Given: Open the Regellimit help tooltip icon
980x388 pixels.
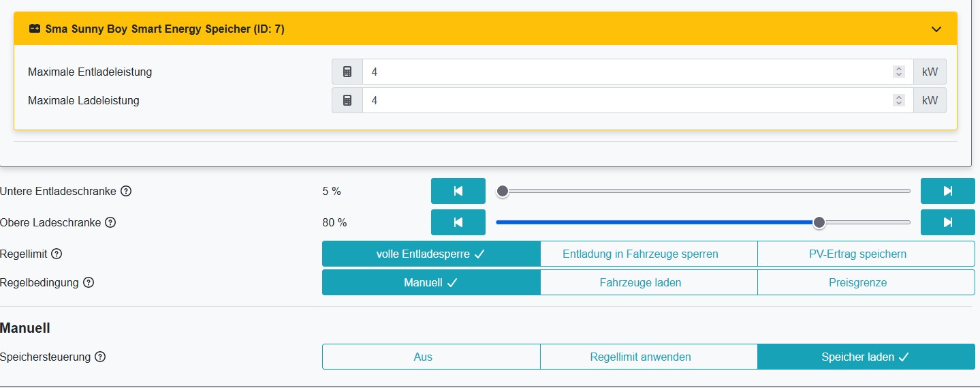Looking at the screenshot, I should click(57, 254).
